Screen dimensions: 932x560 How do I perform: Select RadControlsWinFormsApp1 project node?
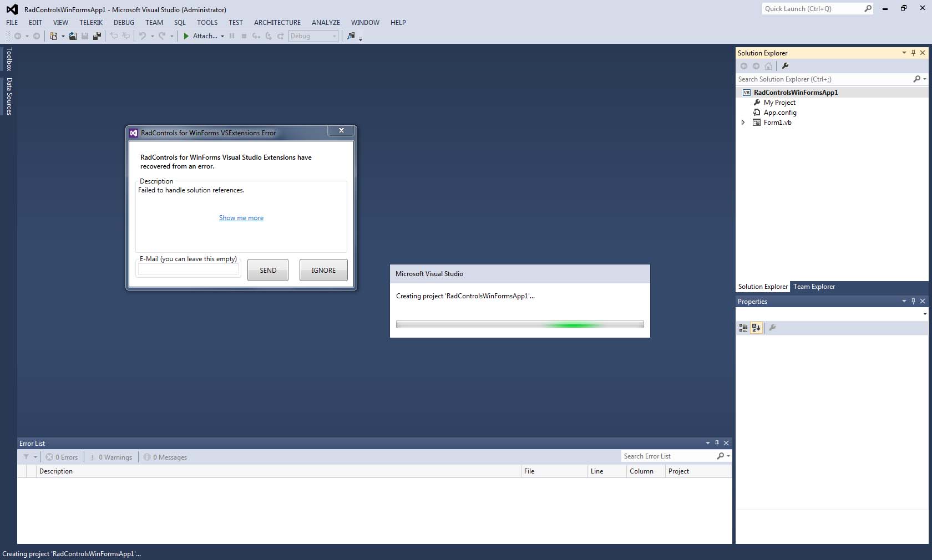796,93
